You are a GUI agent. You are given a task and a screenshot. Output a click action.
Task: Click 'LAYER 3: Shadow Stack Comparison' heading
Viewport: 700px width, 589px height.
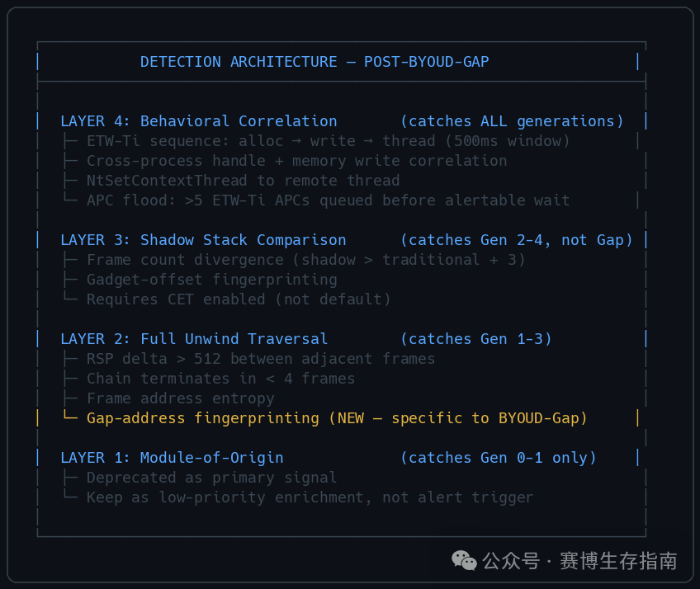[203, 240]
